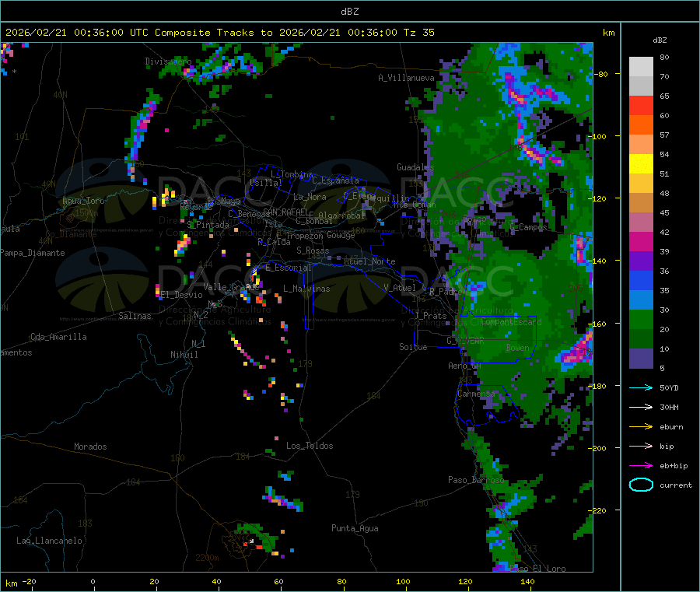Screen dimensions: 700x592
Task: Click the pink bip arrow in legend
Action: [x=641, y=446]
